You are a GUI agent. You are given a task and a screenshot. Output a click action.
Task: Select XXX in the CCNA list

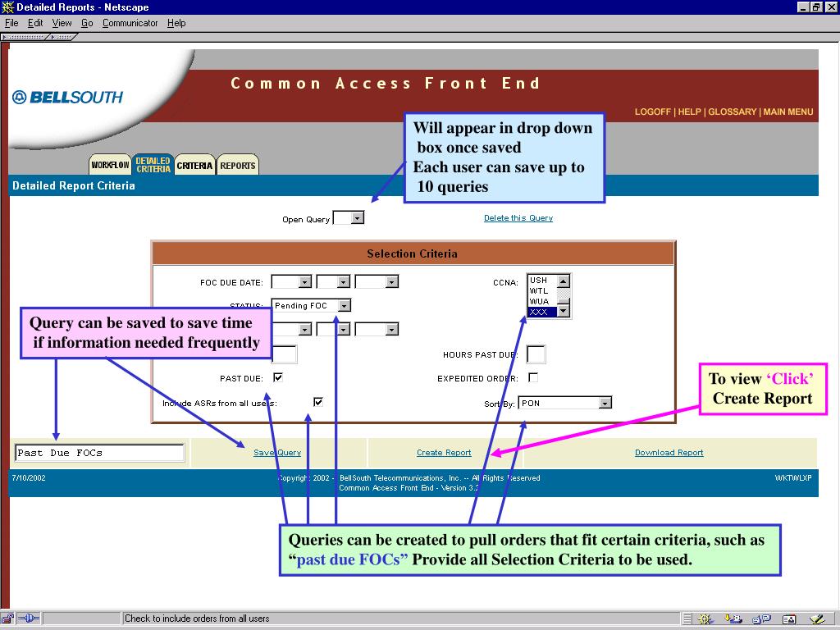(x=542, y=312)
